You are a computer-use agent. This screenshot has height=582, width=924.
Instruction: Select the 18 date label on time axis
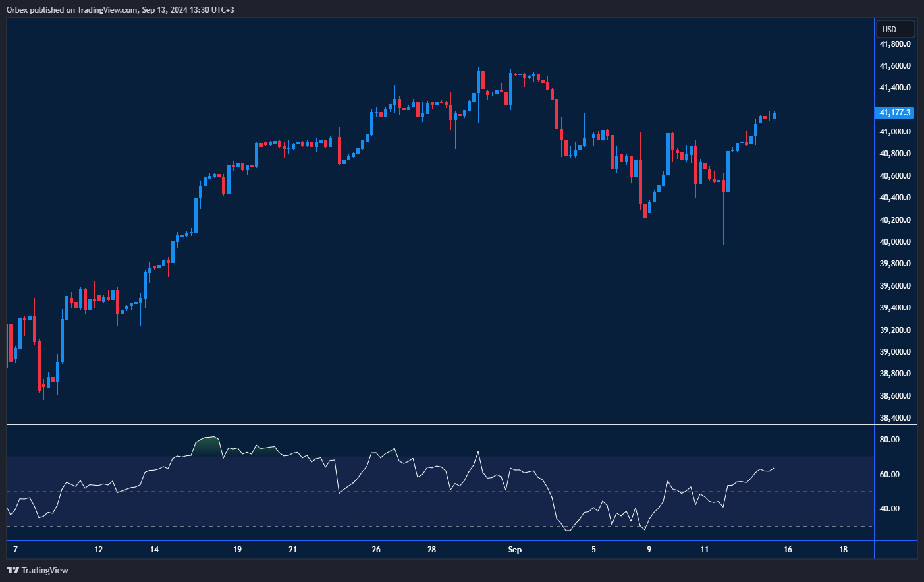pos(843,550)
